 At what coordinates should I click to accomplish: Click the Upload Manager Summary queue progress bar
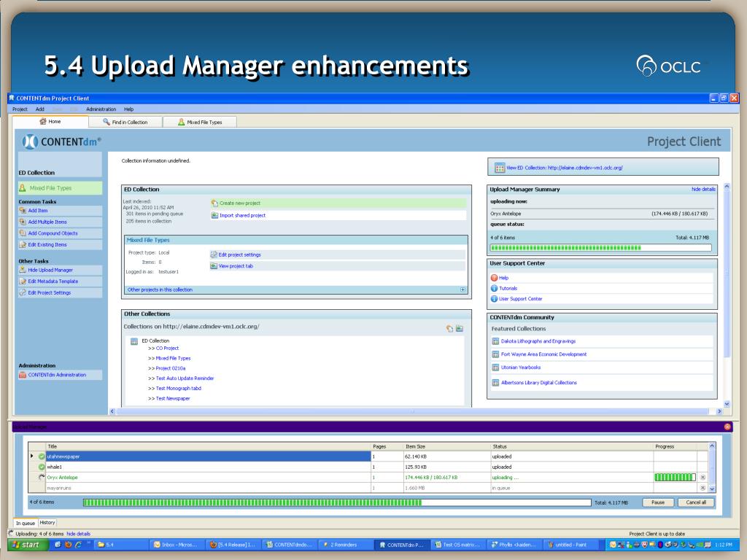point(601,248)
